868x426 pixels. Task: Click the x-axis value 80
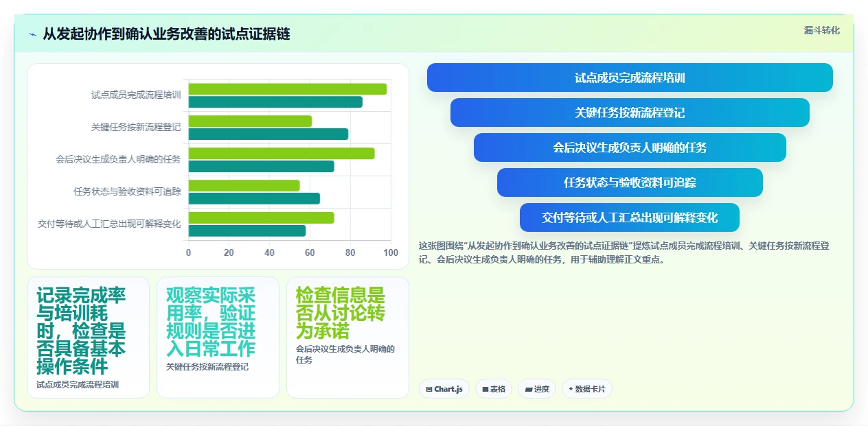350,253
